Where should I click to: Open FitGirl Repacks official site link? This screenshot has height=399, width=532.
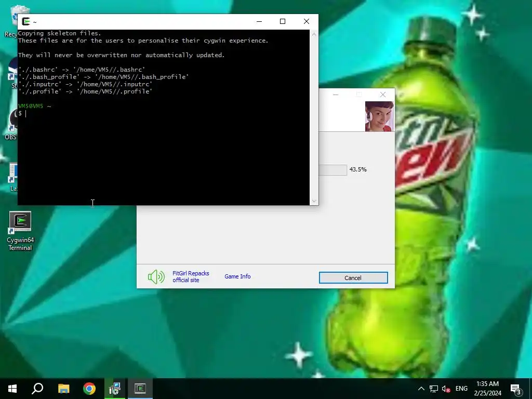191,276
